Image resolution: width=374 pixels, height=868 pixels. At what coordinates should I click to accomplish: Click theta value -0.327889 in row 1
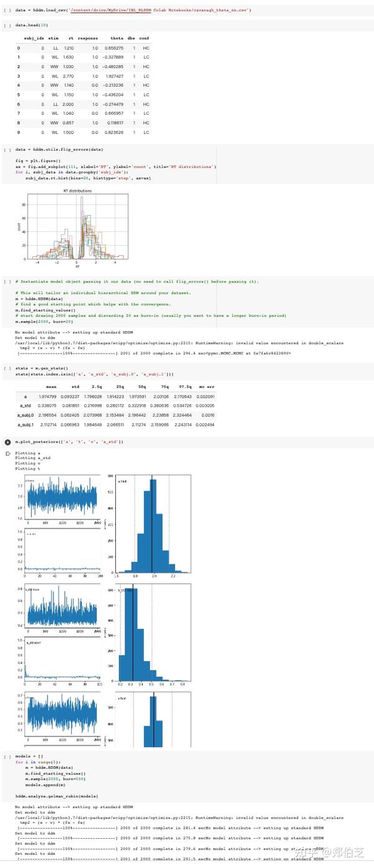click(112, 57)
